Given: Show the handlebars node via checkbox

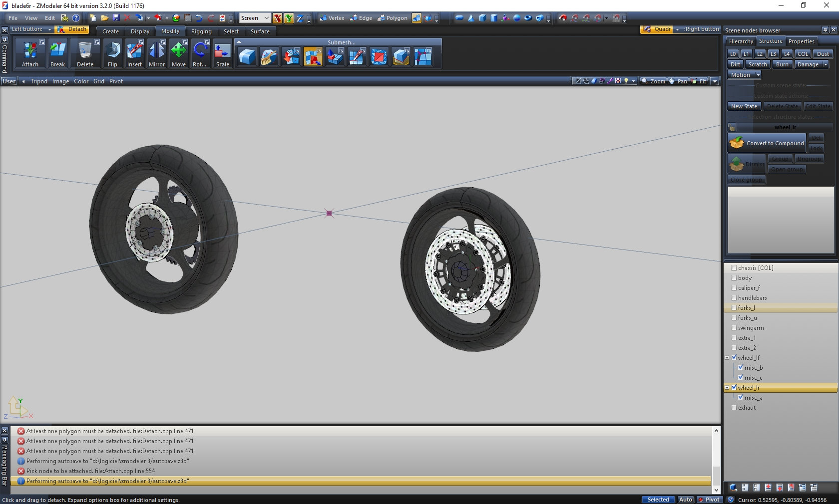Looking at the screenshot, I should click(x=734, y=298).
